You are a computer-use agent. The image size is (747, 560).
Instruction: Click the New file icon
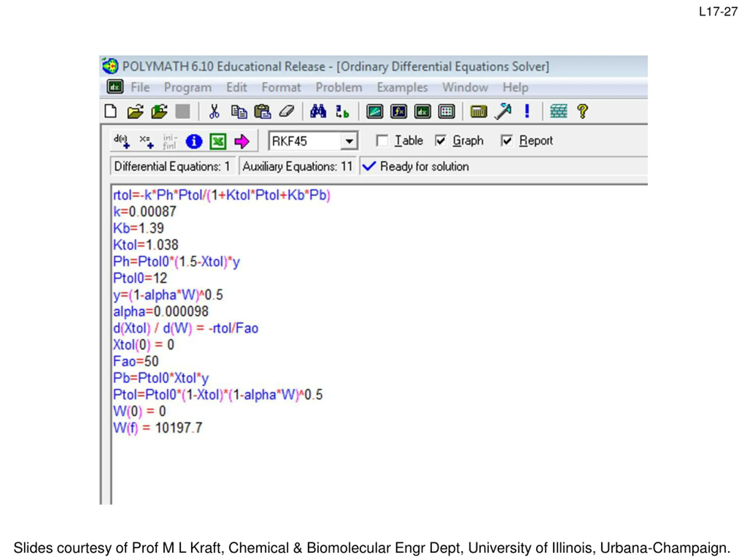point(110,111)
